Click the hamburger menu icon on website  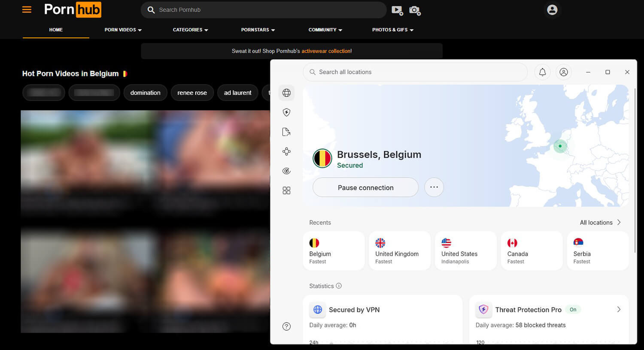click(27, 9)
